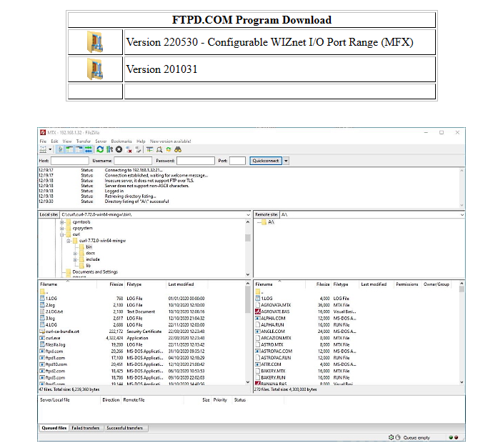Viewport: 498px width, 448px height.
Task: Open the Site Manager icon in FileZilla toolbar
Action: click(43, 149)
